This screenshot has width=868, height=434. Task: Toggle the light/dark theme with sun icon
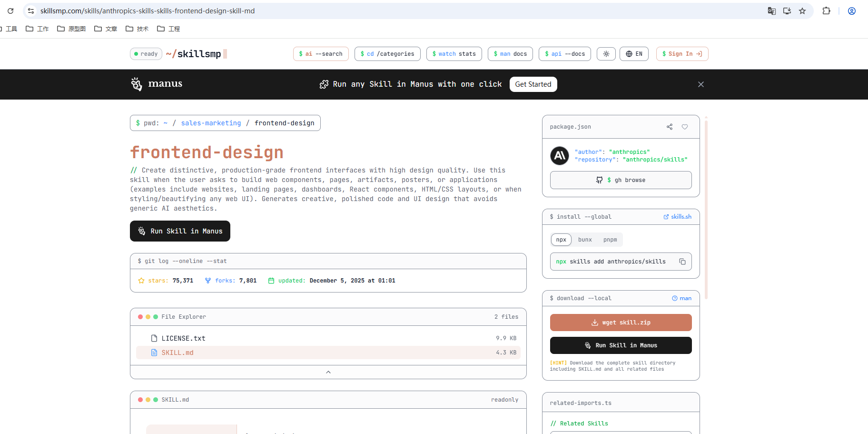pos(606,53)
